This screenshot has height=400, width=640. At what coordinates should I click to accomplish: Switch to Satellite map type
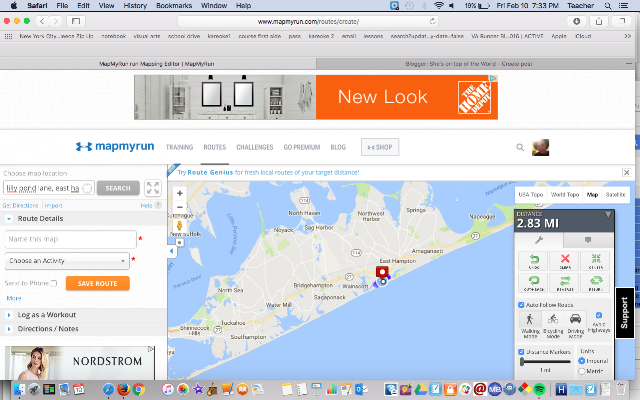616,195
